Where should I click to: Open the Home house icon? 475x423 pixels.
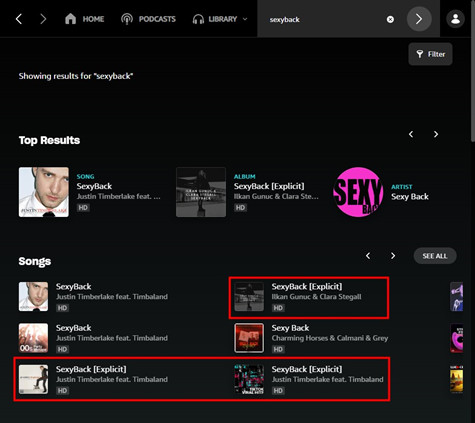pos(70,19)
